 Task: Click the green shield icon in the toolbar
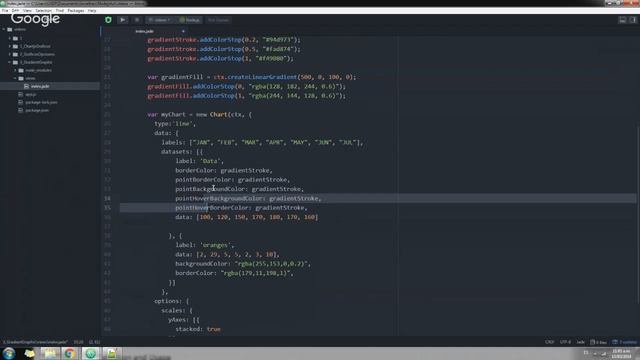click(x=108, y=20)
